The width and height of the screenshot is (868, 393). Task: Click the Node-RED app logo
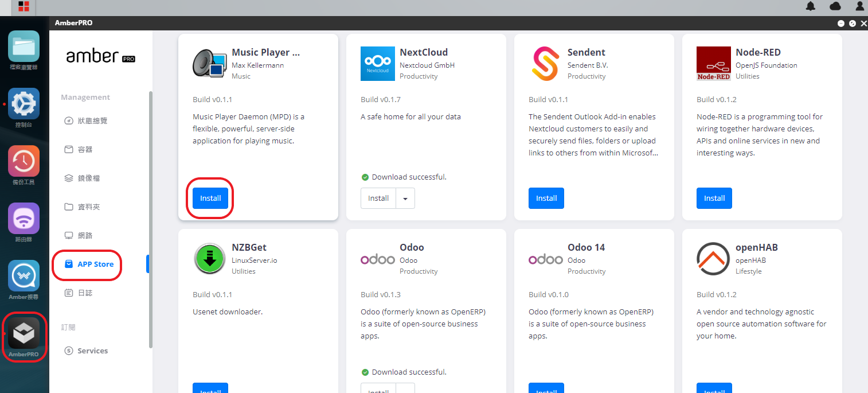[714, 64]
